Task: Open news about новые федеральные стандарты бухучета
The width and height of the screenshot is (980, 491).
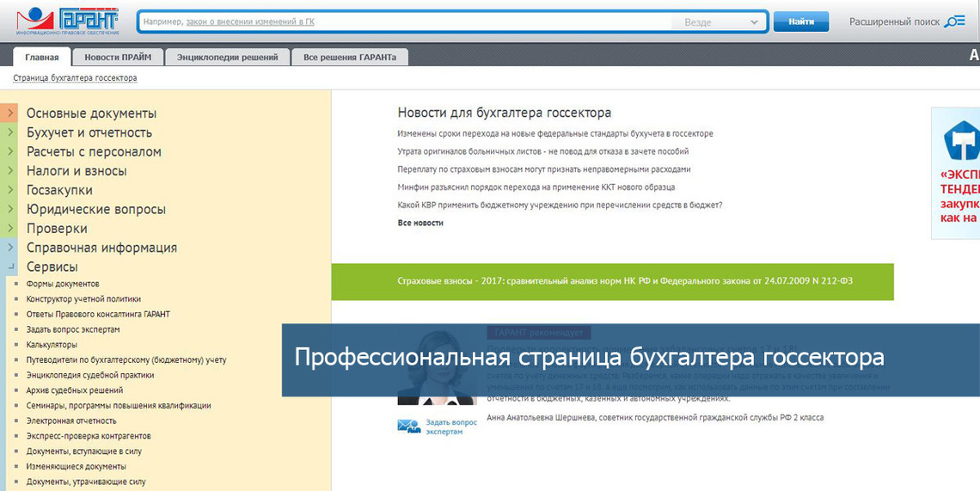Action: click(555, 134)
